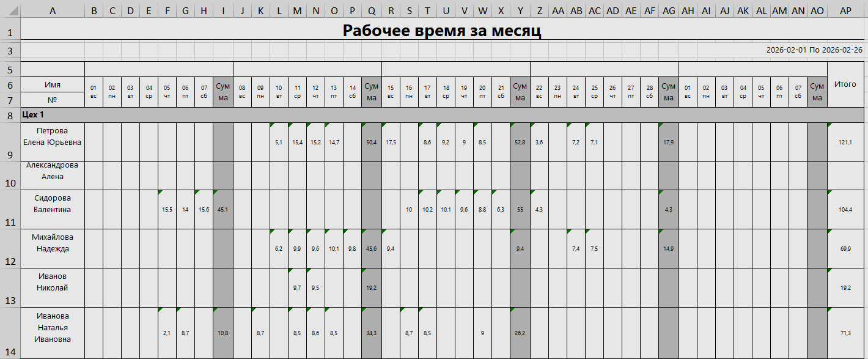Viewport: 868px width, 359px height.
Task: Select the 'Имя' header cell
Action: [53, 84]
